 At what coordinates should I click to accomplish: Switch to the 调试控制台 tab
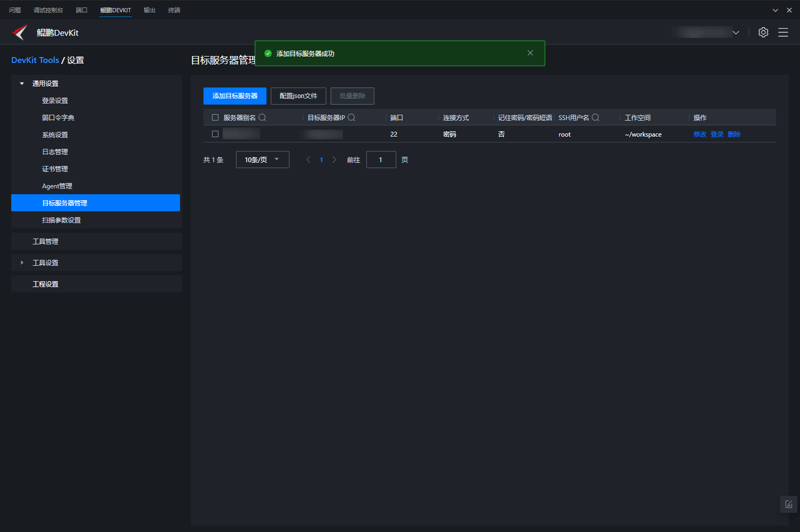[48, 10]
